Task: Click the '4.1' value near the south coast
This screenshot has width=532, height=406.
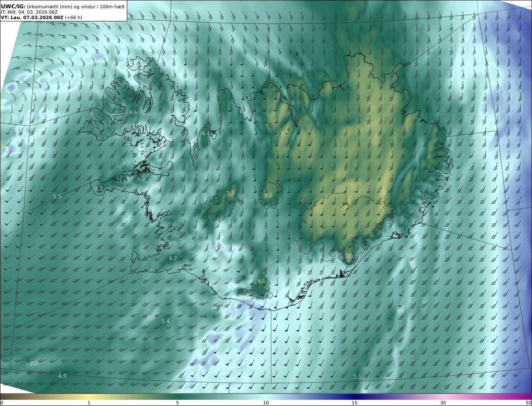Action: [261, 281]
